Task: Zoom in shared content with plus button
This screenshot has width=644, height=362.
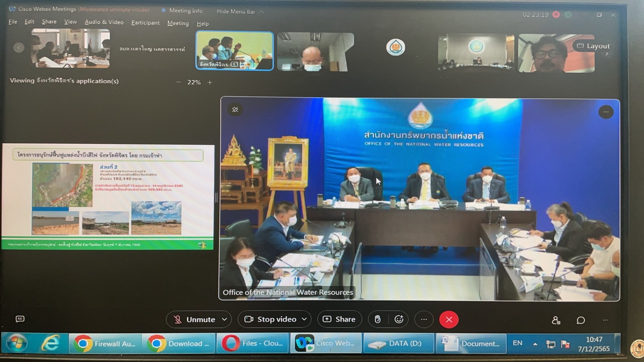Action: [210, 82]
